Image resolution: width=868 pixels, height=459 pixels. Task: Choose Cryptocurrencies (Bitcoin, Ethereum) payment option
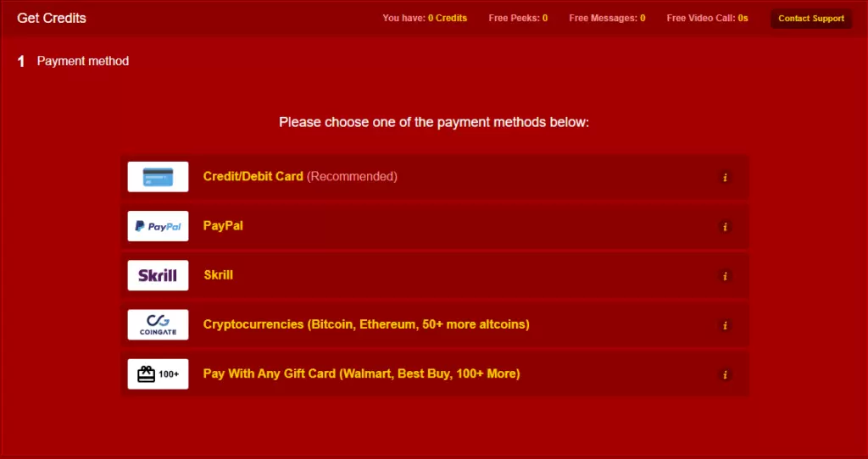point(435,324)
